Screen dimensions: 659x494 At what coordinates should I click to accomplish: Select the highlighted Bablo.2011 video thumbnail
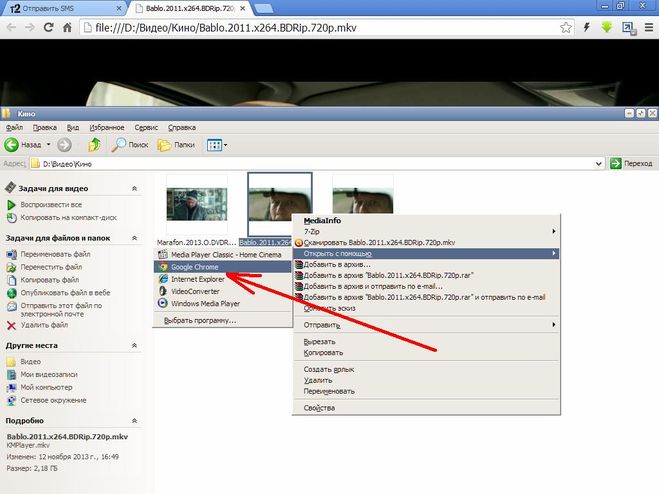tap(279, 205)
